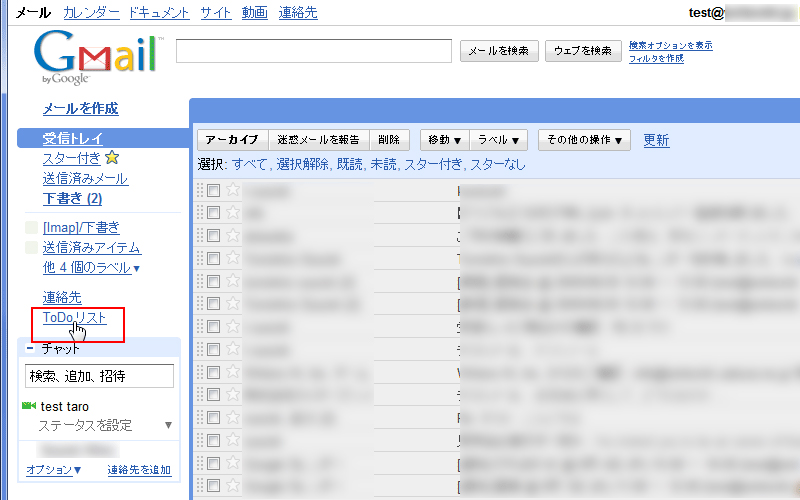
Task: Click the color box next to [Imap]/下書き
Action: [x=31, y=228]
